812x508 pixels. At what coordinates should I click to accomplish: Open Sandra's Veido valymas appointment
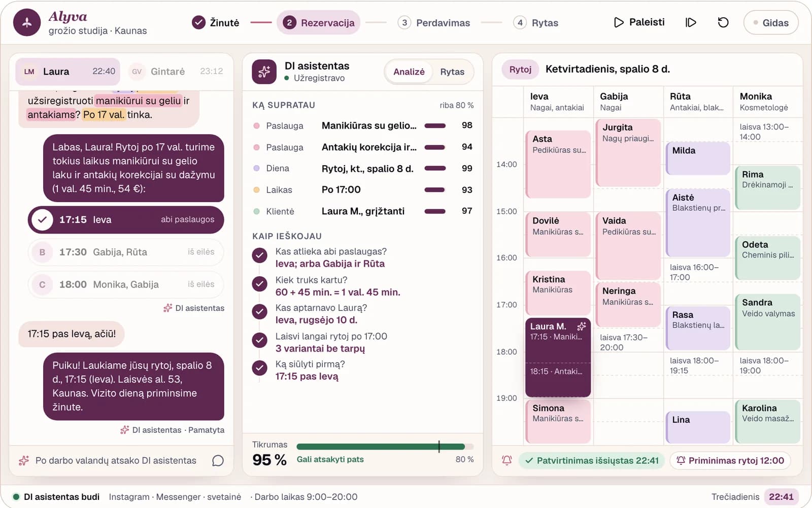(x=768, y=322)
